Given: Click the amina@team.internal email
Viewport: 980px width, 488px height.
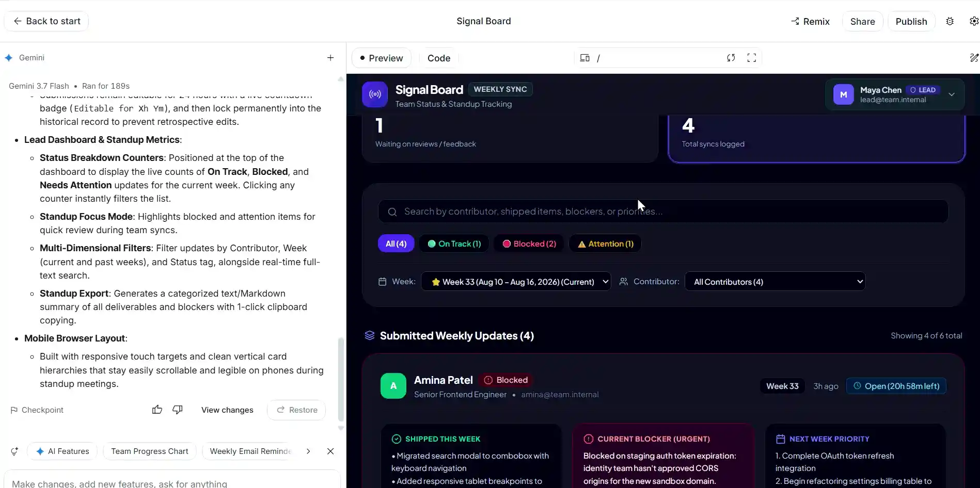Looking at the screenshot, I should point(560,395).
